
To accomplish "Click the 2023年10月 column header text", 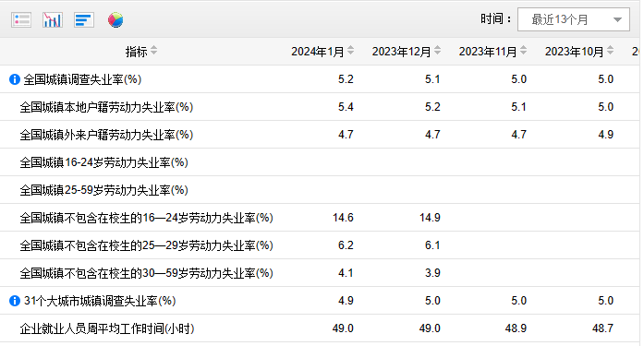I will point(574,52).
